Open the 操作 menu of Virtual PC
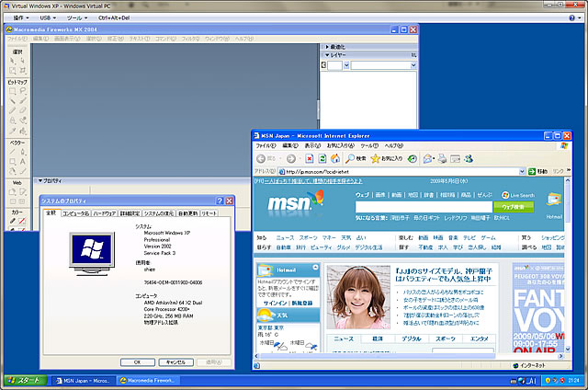Image resolution: width=588 pixels, height=390 pixels. 21,18
